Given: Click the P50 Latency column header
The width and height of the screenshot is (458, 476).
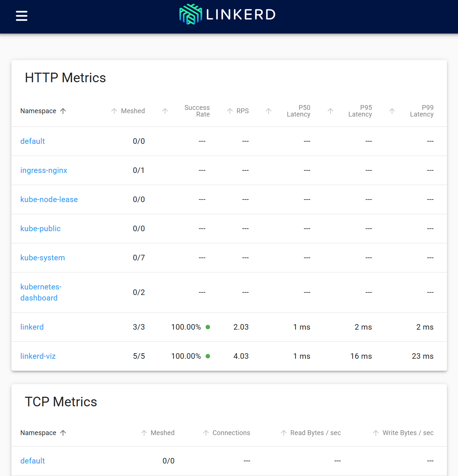Looking at the screenshot, I should pyautogui.click(x=298, y=111).
